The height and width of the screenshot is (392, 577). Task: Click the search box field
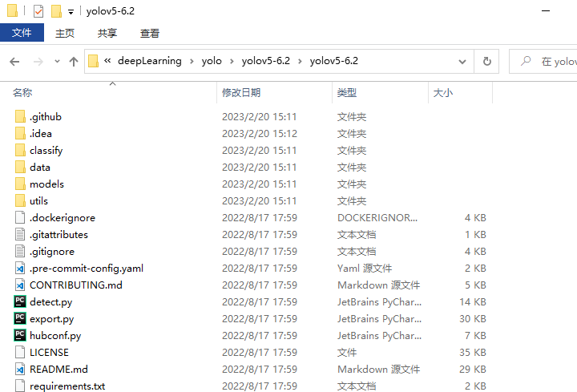coord(543,61)
